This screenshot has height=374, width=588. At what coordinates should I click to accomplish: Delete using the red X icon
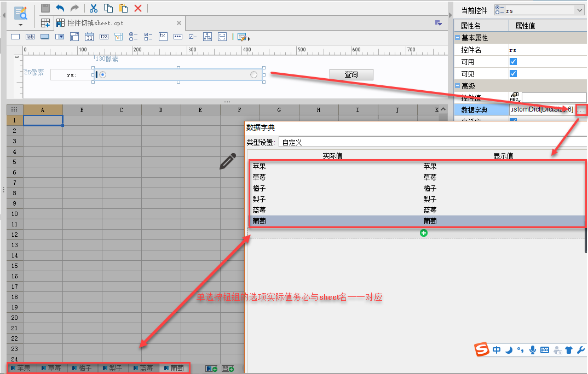[138, 8]
